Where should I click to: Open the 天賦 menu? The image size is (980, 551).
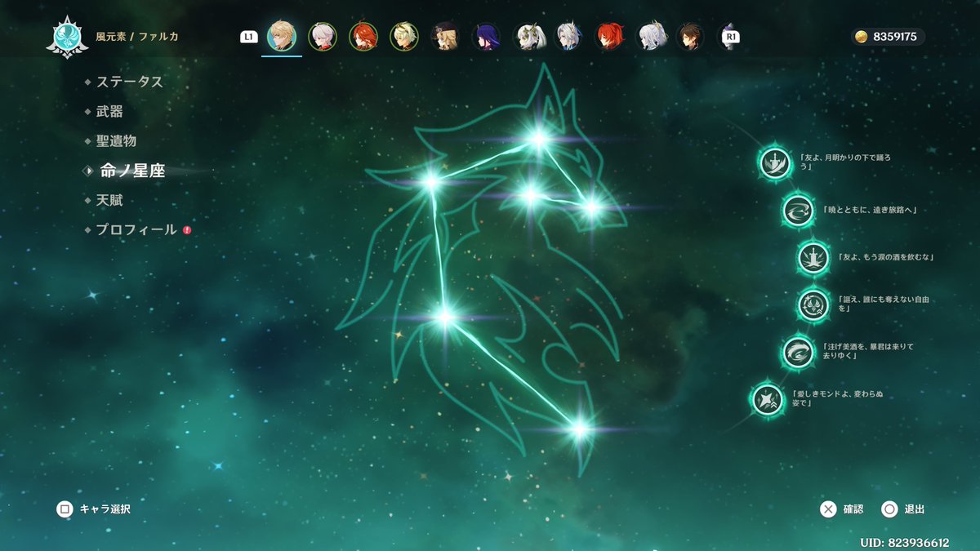109,200
